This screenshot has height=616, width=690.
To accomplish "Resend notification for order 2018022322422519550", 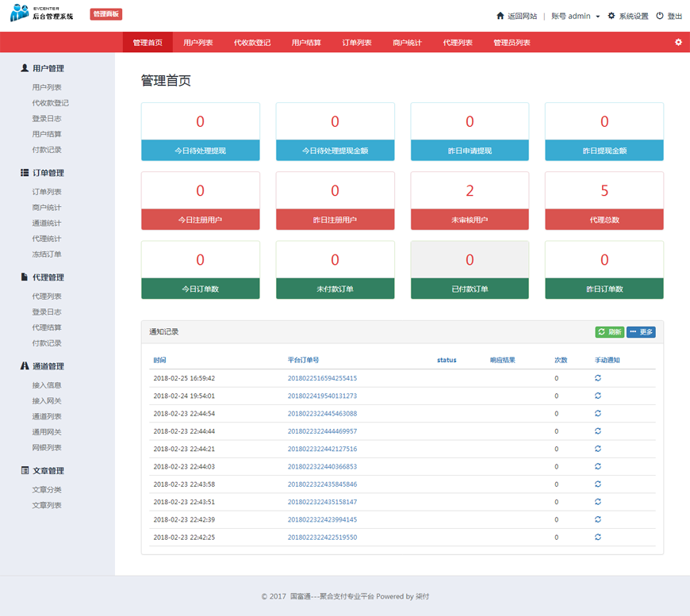I will click(x=597, y=537).
